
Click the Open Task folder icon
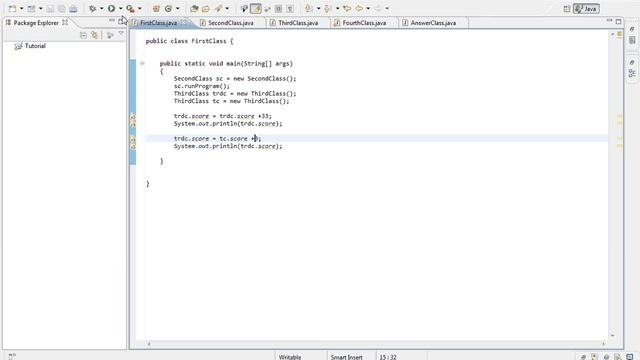tap(206, 8)
